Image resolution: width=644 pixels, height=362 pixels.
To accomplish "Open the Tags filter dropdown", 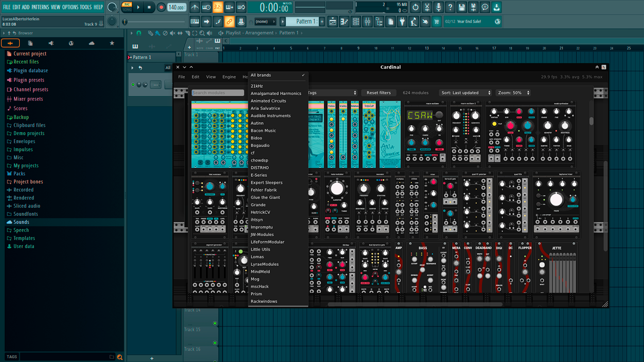I will 331,93.
